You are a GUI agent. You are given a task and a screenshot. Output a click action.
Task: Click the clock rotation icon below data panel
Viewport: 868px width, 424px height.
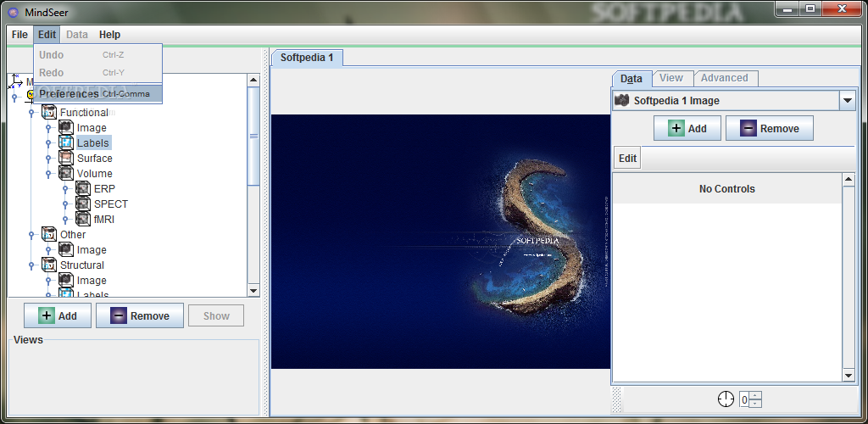point(726,399)
